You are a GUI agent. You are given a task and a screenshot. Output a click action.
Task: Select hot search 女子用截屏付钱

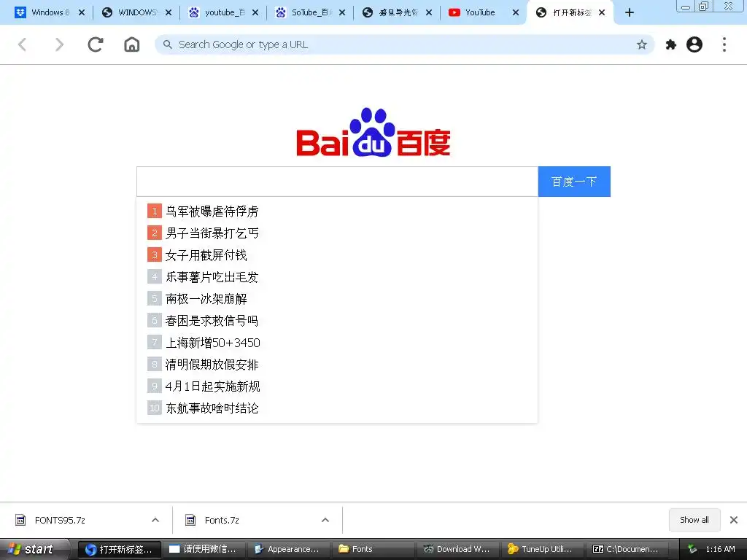click(206, 254)
